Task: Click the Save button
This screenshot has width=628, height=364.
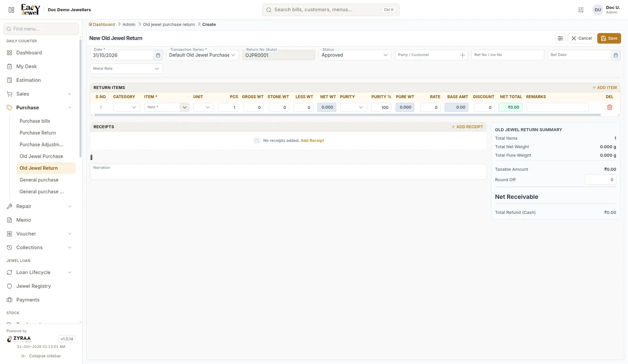Action: pyautogui.click(x=609, y=38)
